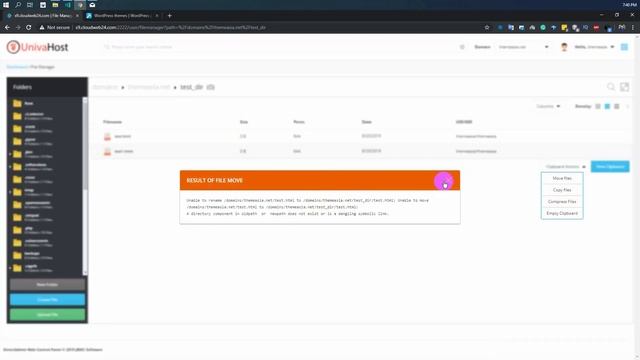Toggle fullscreen file manager icon

[624, 87]
